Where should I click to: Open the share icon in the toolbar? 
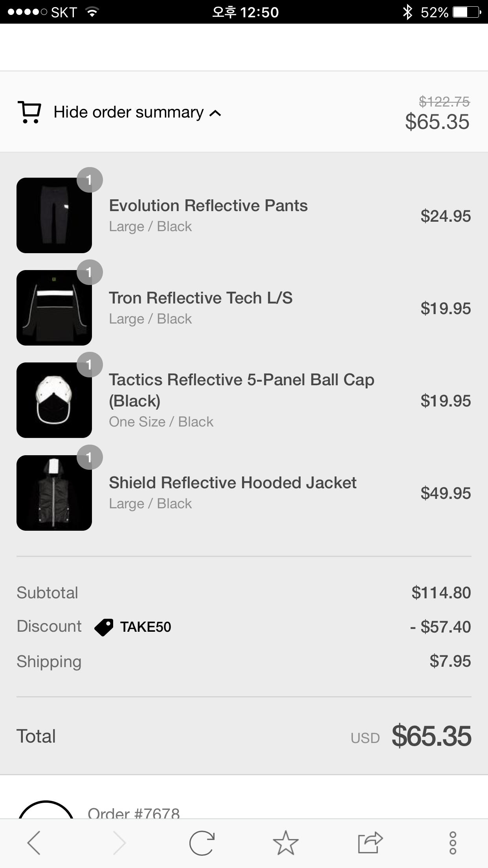tap(370, 843)
